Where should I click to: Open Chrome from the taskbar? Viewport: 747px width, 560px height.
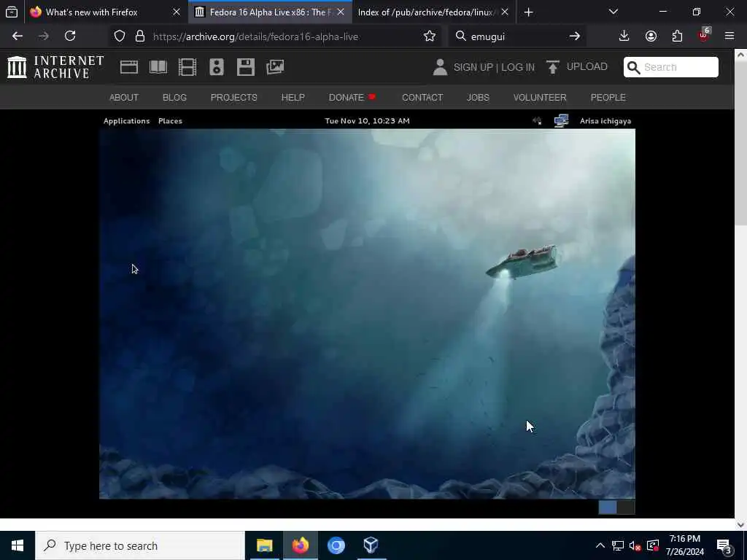(x=336, y=545)
